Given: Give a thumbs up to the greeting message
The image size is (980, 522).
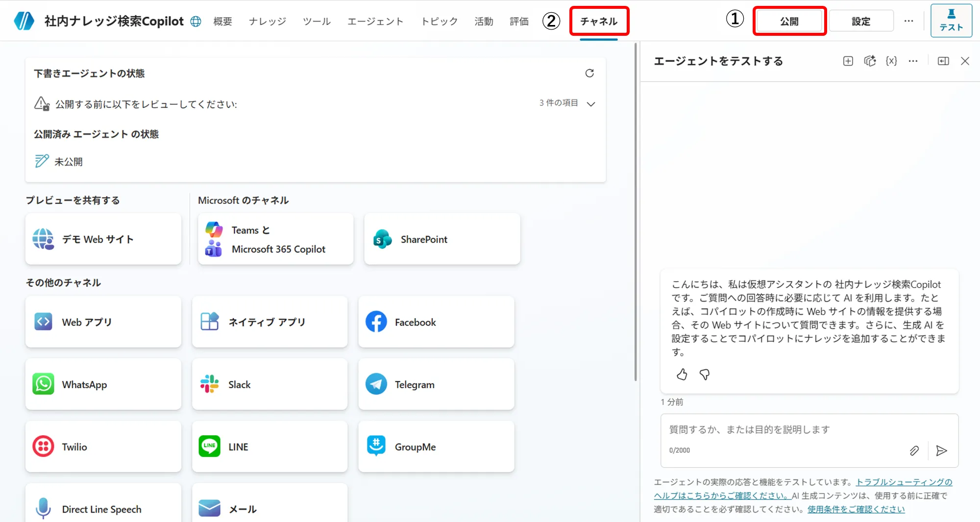Looking at the screenshot, I should [x=681, y=374].
